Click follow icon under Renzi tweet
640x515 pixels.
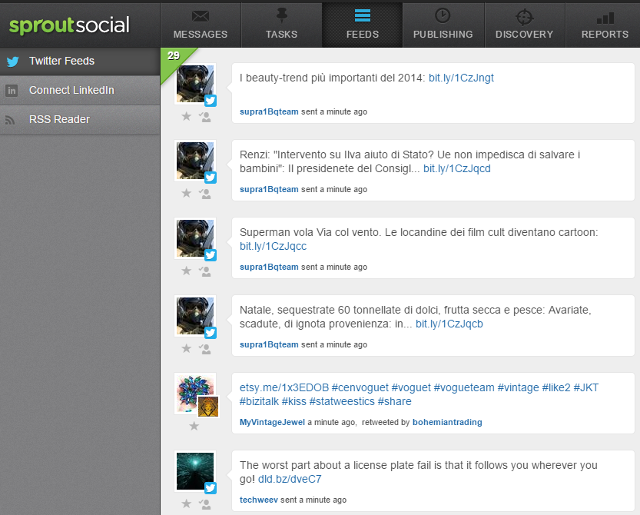coord(205,193)
